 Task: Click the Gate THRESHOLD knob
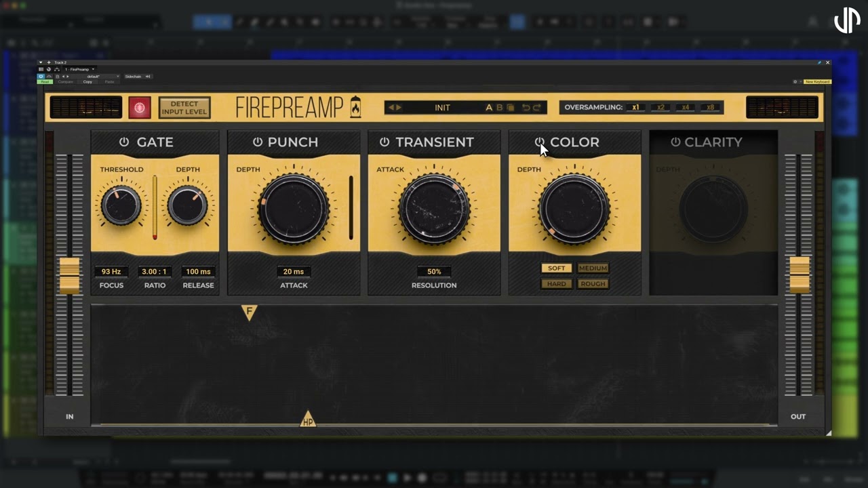click(121, 206)
